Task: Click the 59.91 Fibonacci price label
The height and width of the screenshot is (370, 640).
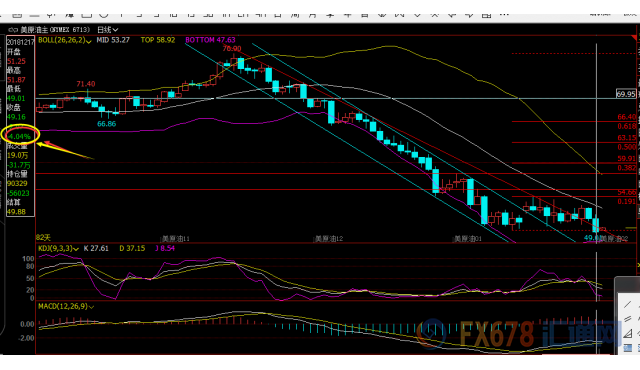Action: [x=627, y=158]
